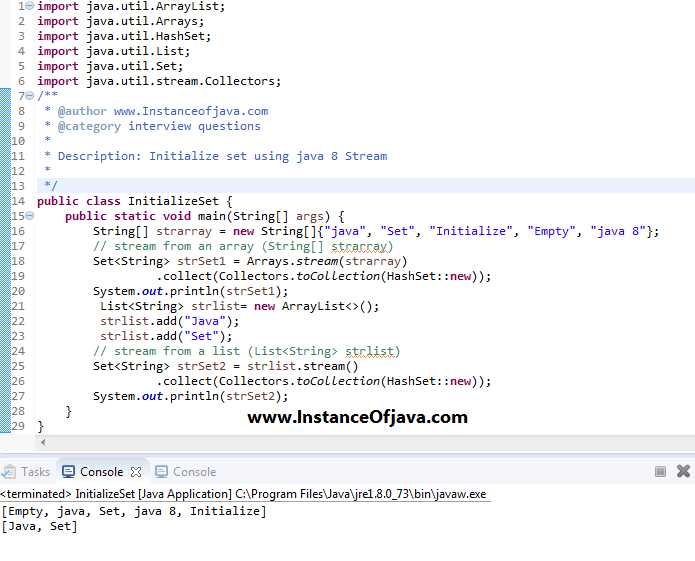Viewport: 695px width, 561px height.
Task: Click '.collect(Collectors.toCollection' on line 19
Action: [268, 277]
